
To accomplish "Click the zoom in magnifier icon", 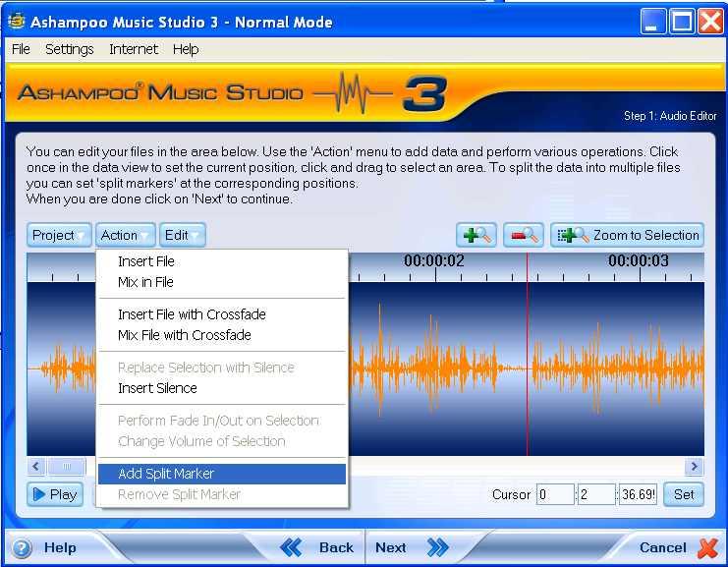I will [476, 235].
